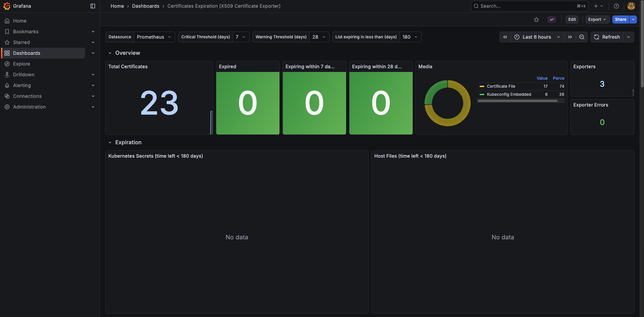The height and width of the screenshot is (317, 644).
Task: Click the Media panel title
Action: 425,67
